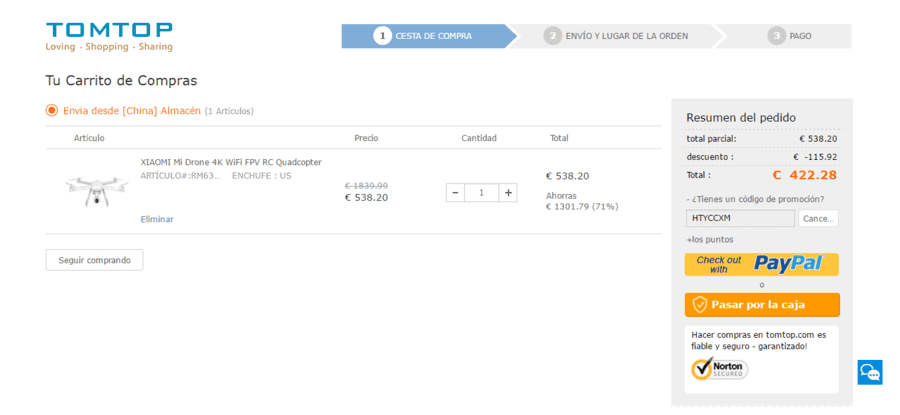This screenshot has width=900, height=415.
Task: Cancel the applied promo code
Action: click(818, 218)
